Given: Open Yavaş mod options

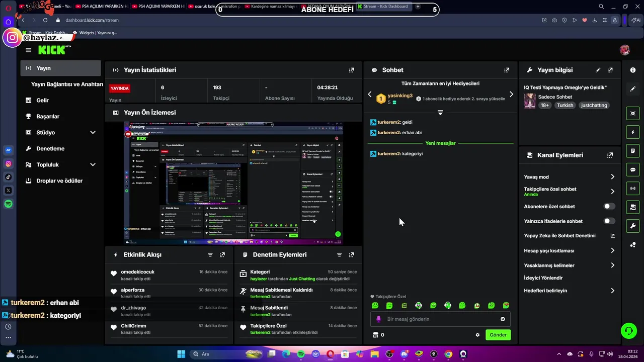Looking at the screenshot, I should [x=569, y=177].
